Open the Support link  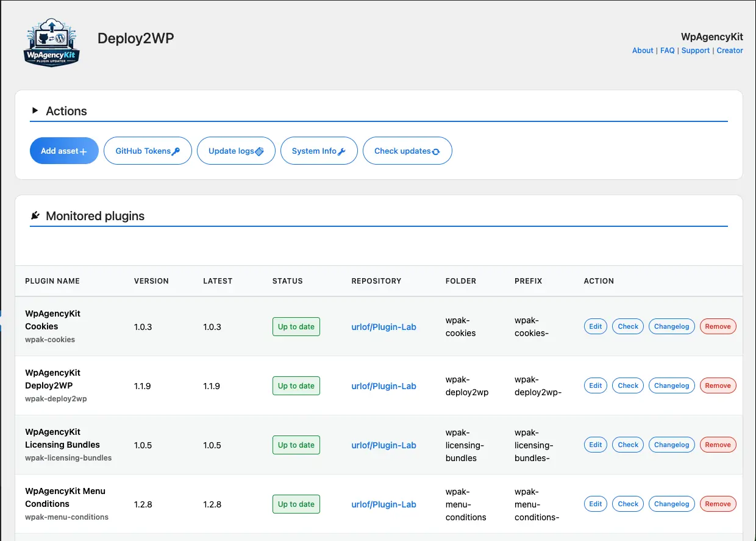click(696, 51)
